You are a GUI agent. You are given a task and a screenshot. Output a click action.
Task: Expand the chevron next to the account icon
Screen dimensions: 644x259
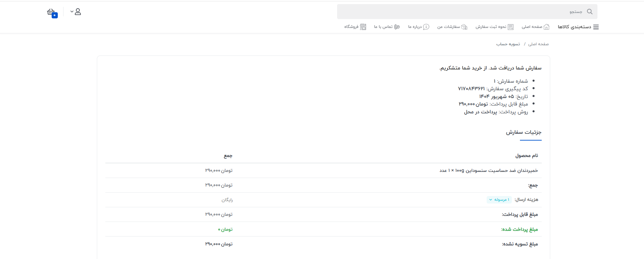click(72, 12)
